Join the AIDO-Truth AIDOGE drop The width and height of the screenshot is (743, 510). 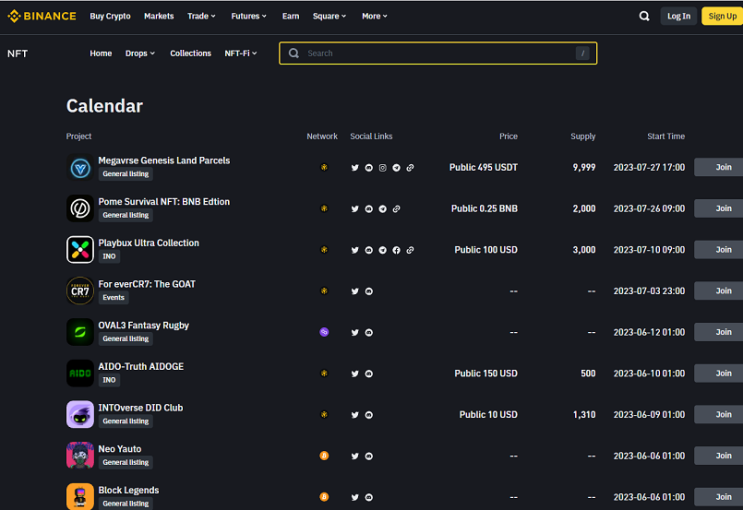pyautogui.click(x=719, y=373)
